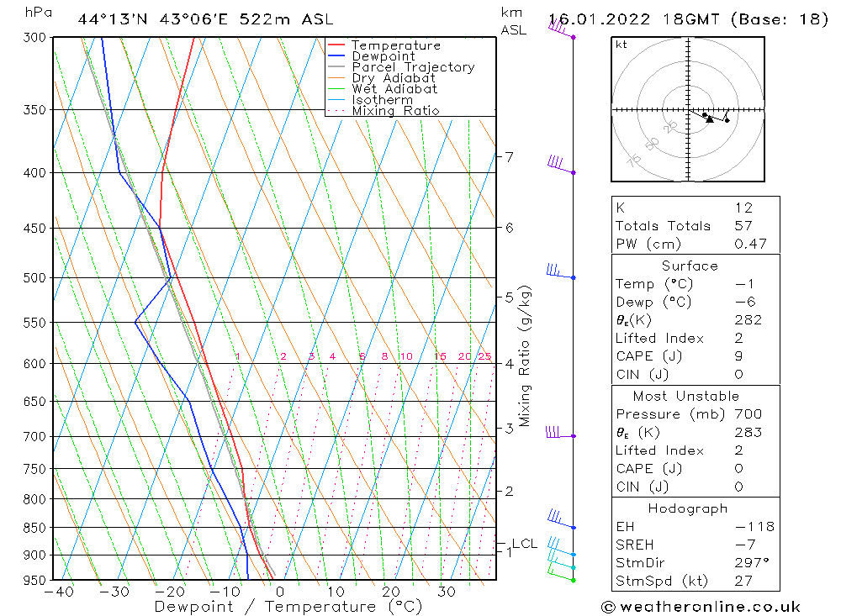Click the wind barb at 850 hPa
This screenshot has height=616, width=841.
coord(562,519)
